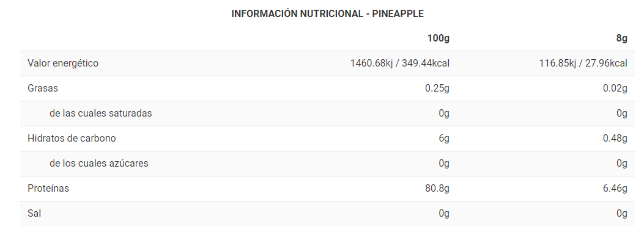Select the 100g column header

[x=439, y=38]
